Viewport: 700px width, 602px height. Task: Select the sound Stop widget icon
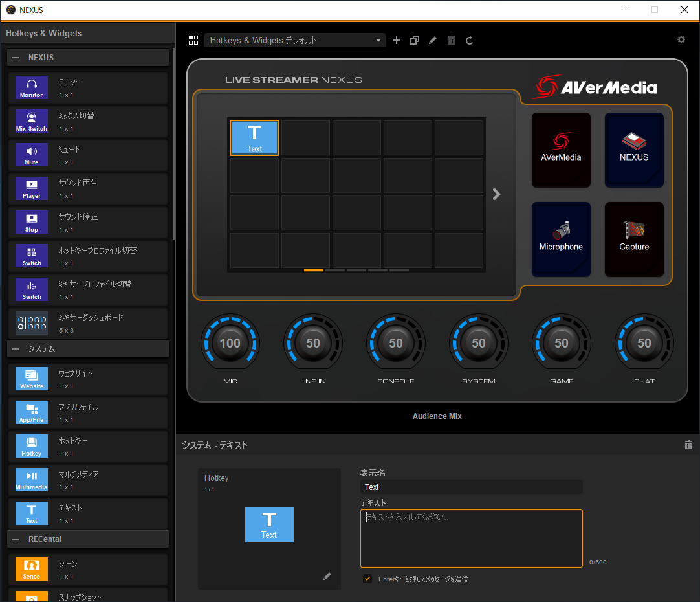[31, 222]
